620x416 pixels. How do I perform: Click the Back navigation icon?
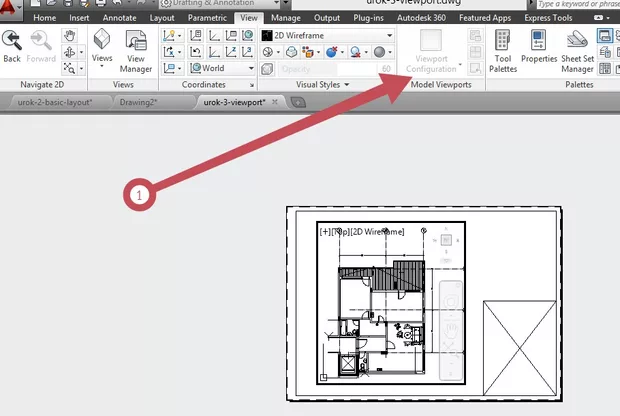tap(12, 45)
